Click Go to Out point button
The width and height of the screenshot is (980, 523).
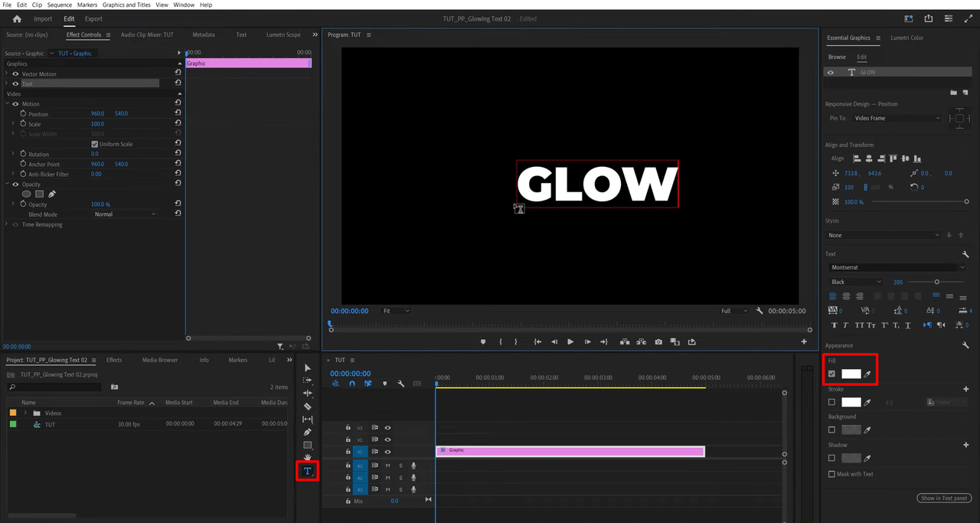click(x=604, y=342)
